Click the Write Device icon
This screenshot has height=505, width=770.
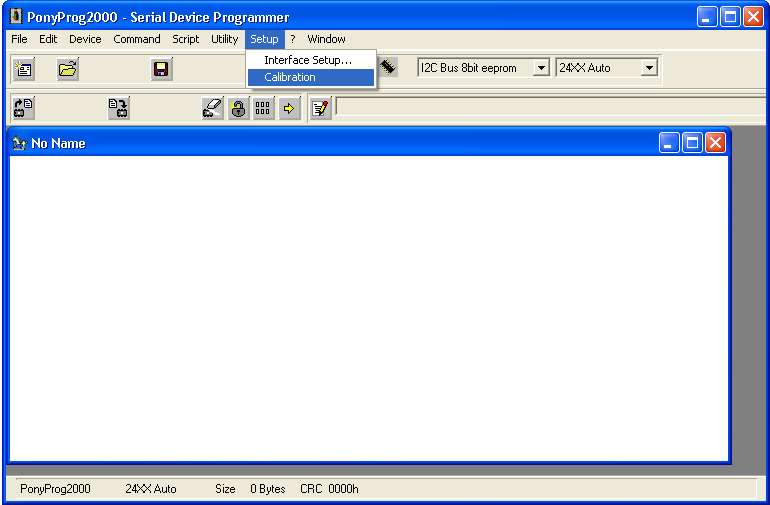(x=118, y=108)
